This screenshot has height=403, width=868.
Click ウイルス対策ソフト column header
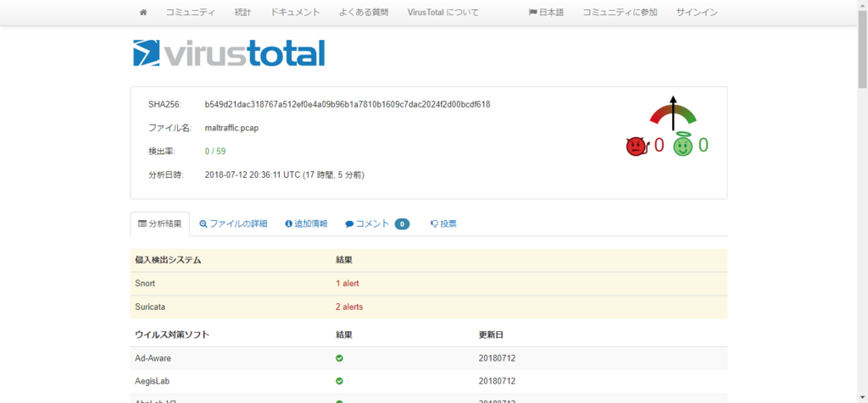click(172, 335)
